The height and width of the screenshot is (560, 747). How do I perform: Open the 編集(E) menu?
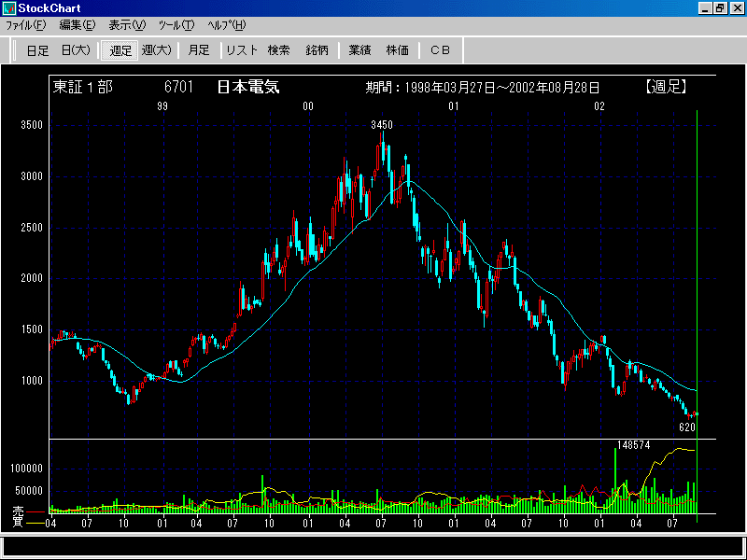pyautogui.click(x=78, y=25)
